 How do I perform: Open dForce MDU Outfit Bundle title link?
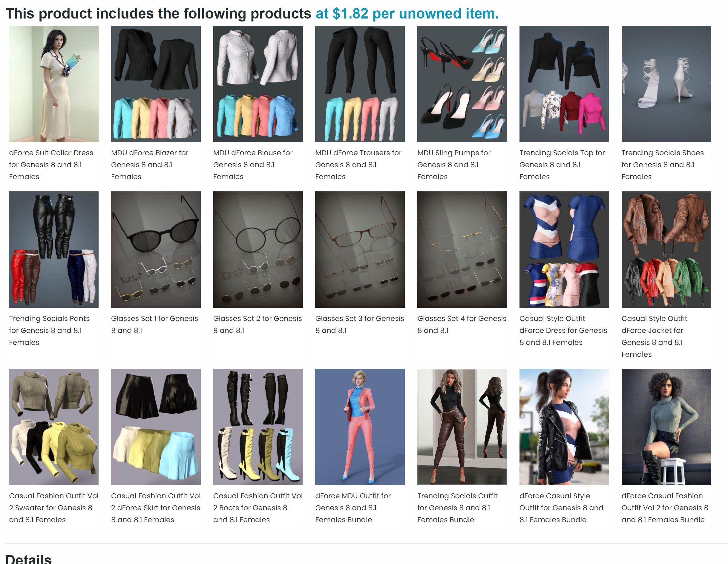click(352, 507)
